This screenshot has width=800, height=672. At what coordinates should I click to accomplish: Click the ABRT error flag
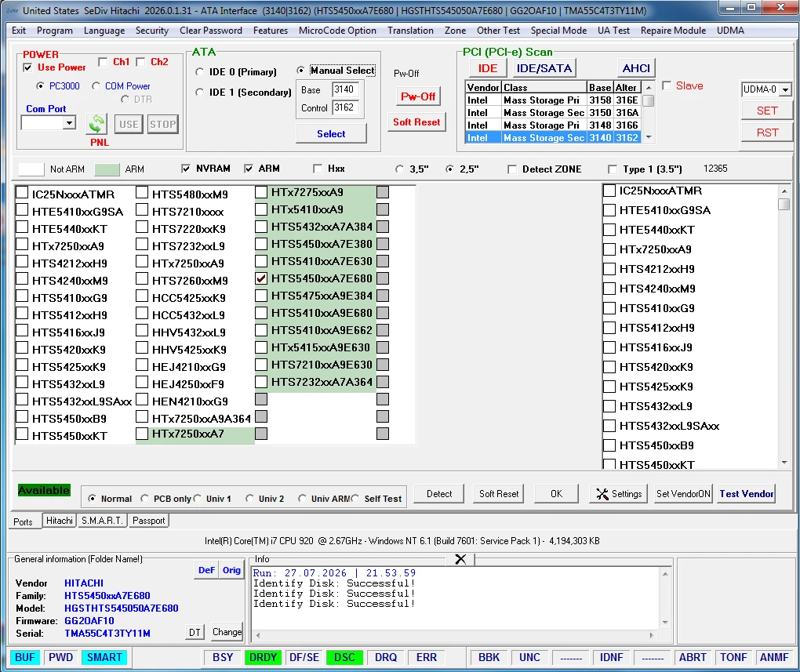click(693, 657)
